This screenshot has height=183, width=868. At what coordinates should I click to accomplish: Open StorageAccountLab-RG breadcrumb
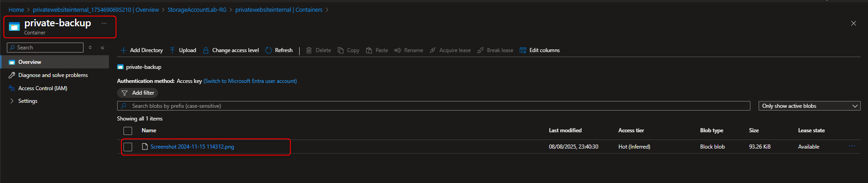(x=197, y=10)
